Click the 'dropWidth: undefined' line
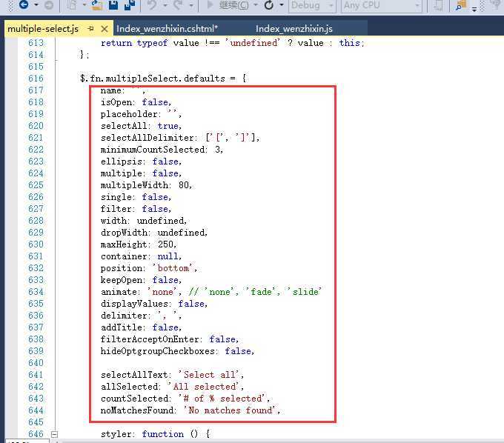The height and width of the screenshot is (443, 504). pyautogui.click(x=154, y=233)
